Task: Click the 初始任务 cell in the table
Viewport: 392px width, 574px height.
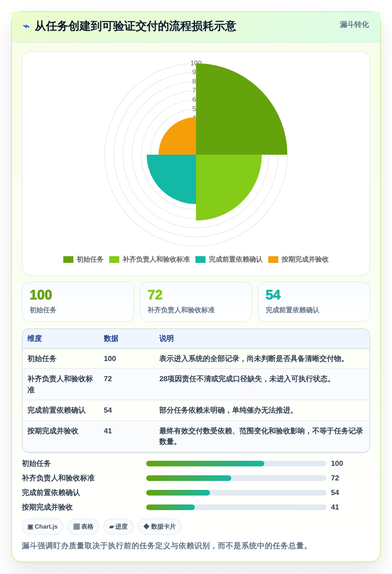Action: pos(42,359)
